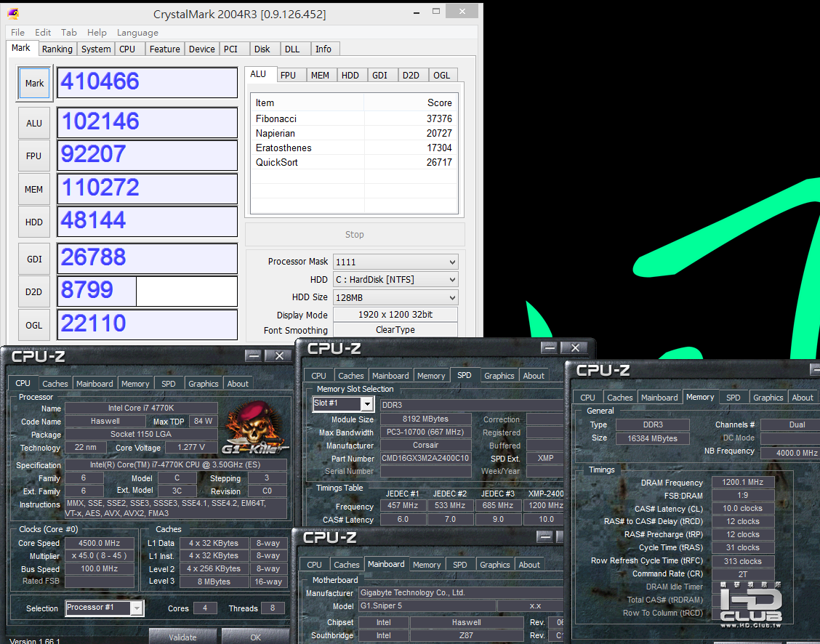Switch to the Feature tab
The height and width of the screenshot is (644, 820).
coord(165,49)
